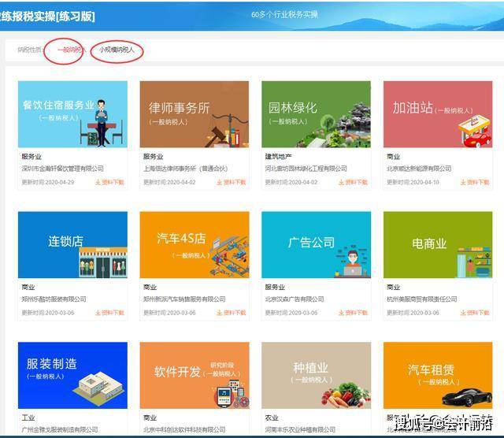Open the 园林绿化 industry card image
504x438 pixels.
coord(316,114)
